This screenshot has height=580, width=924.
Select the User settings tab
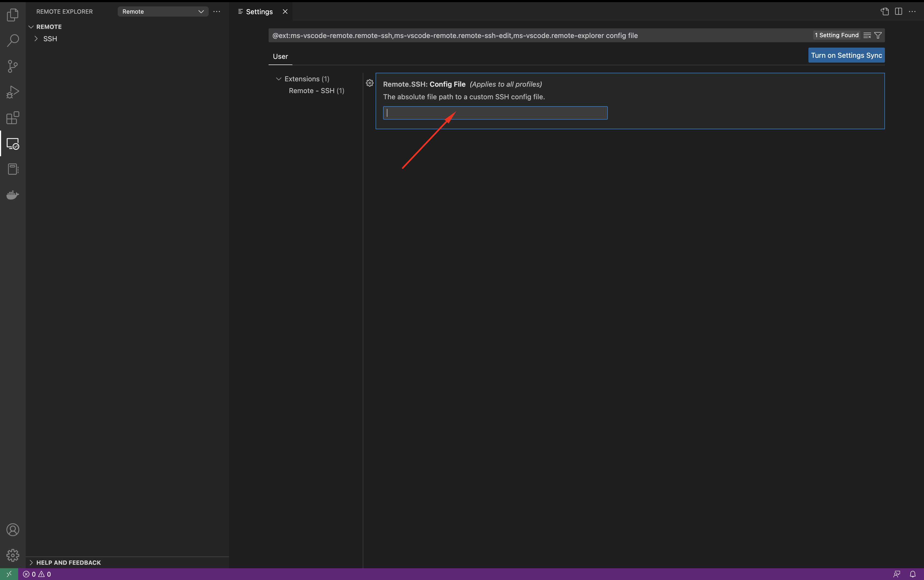(280, 56)
